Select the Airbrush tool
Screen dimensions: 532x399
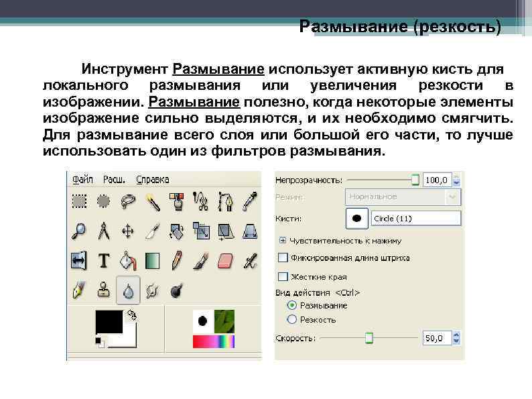click(x=251, y=261)
